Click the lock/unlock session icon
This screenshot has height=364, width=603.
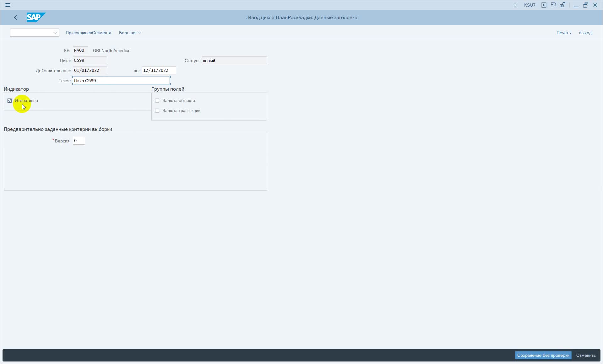[562, 5]
